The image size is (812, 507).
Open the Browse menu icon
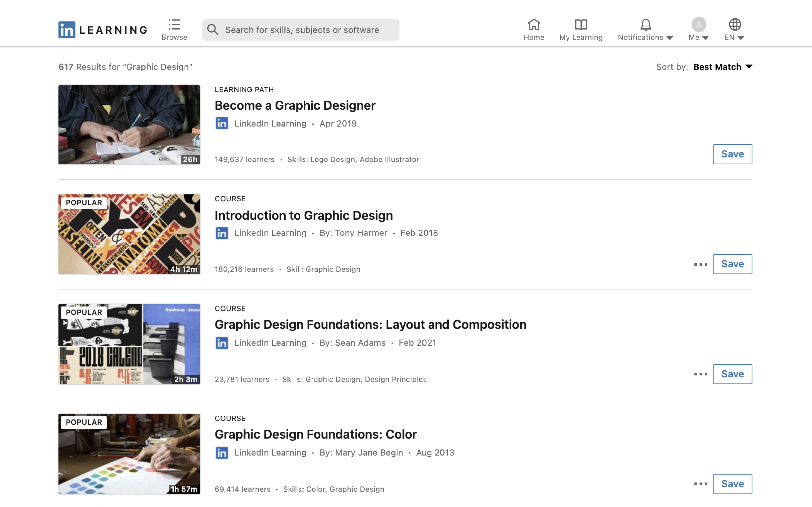coord(174,24)
